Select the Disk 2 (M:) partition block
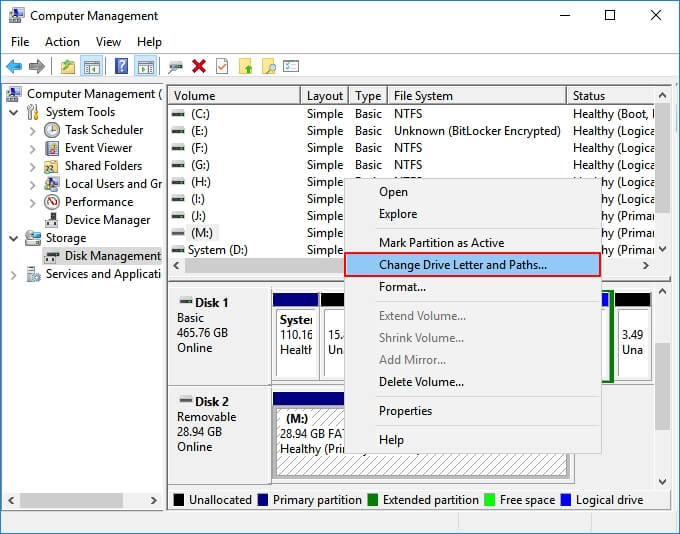This screenshot has width=680, height=534. 420,433
